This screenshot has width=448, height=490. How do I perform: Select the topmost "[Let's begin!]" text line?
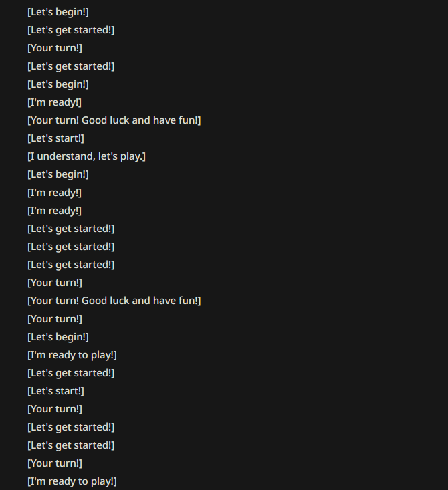point(58,12)
